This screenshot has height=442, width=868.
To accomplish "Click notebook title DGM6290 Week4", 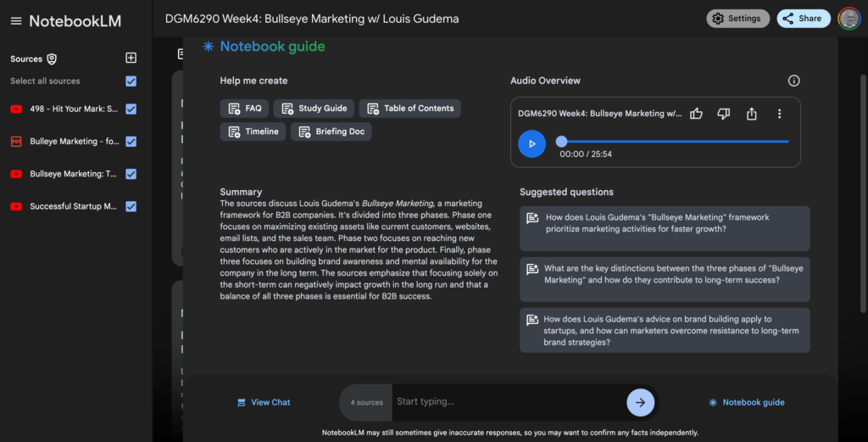I will [312, 19].
